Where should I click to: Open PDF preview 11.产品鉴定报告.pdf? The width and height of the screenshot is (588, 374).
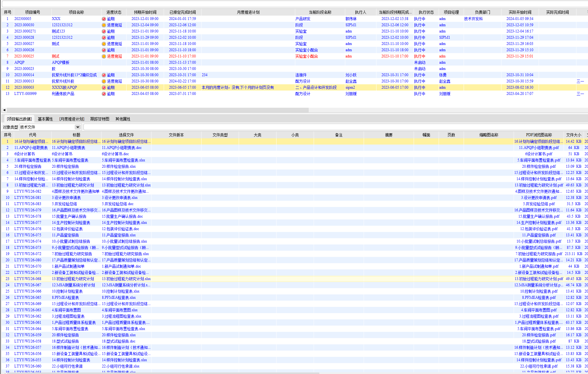[x=539, y=235]
